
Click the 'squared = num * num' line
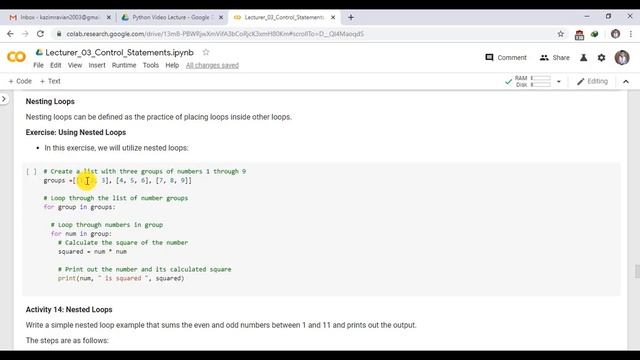[x=92, y=251]
